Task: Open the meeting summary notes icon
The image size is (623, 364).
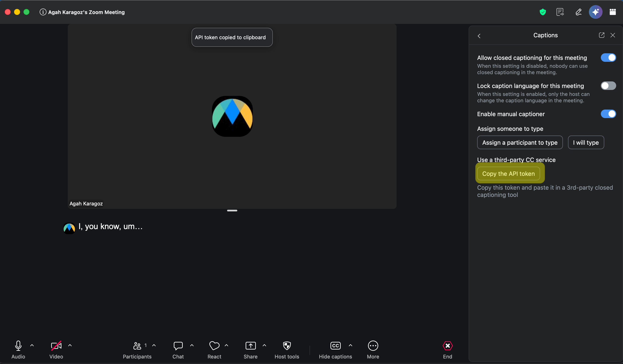Action: pyautogui.click(x=560, y=12)
